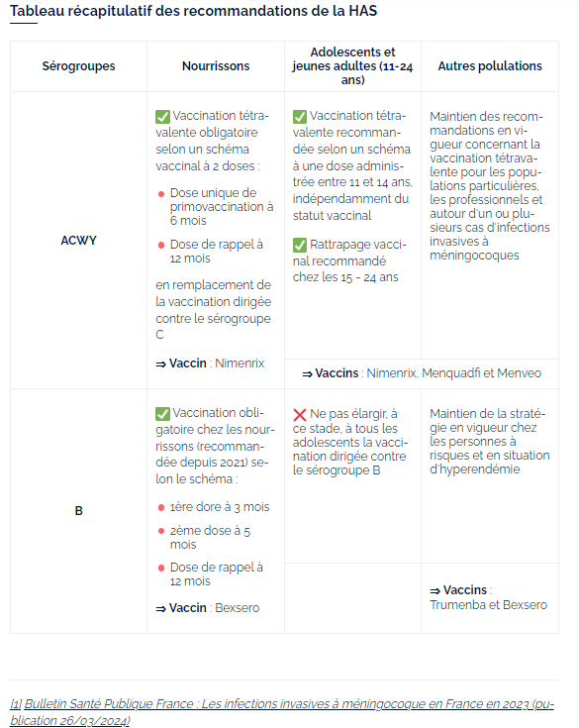Screen dimensions: 579x728
Task: Click green checkmark next to Rattrapage vaccinal
Action: pyautogui.click(x=300, y=245)
